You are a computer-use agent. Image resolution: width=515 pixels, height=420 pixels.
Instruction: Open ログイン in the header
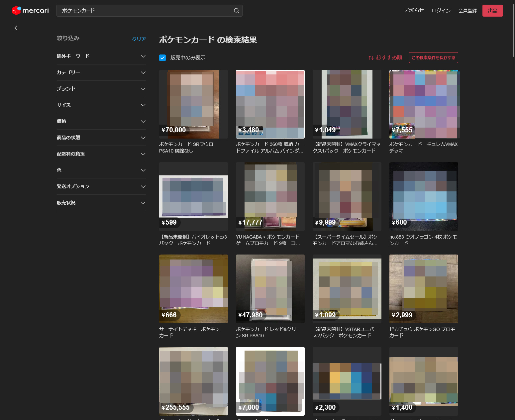pyautogui.click(x=441, y=11)
